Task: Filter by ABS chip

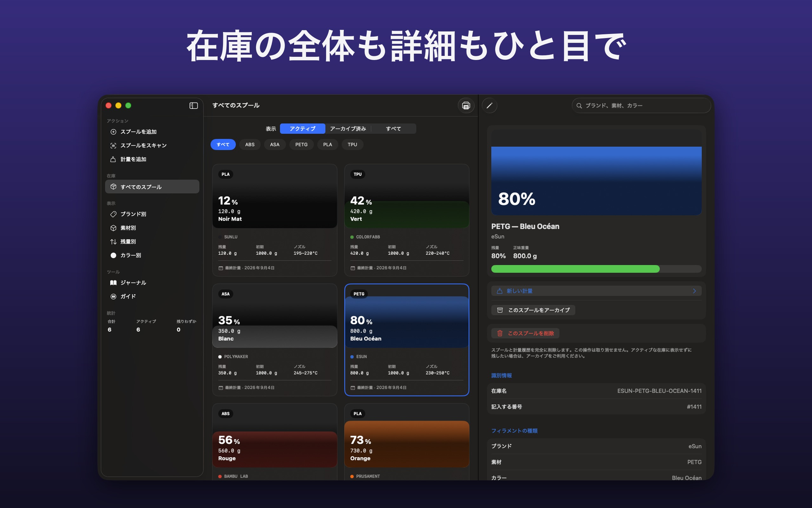Action: (x=250, y=144)
